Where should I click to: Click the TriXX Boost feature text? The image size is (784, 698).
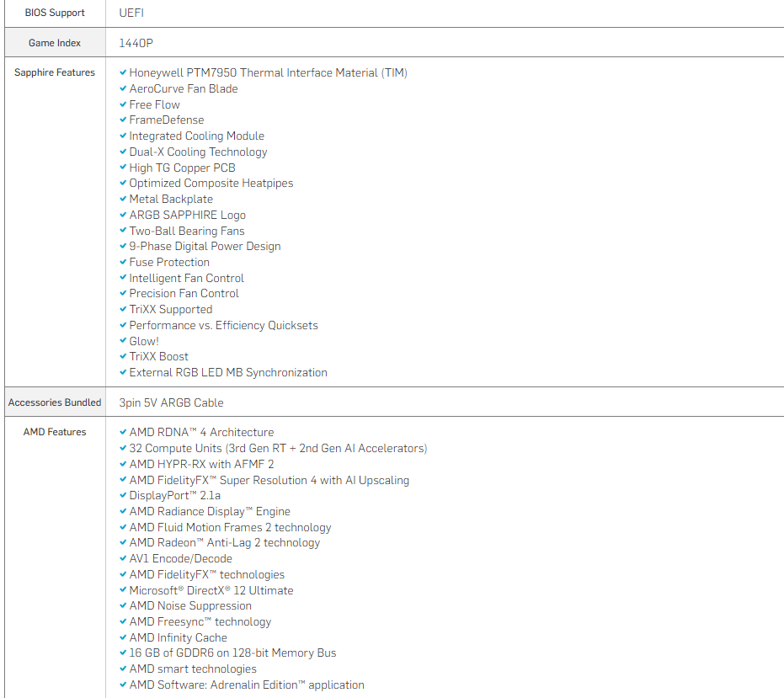click(158, 357)
